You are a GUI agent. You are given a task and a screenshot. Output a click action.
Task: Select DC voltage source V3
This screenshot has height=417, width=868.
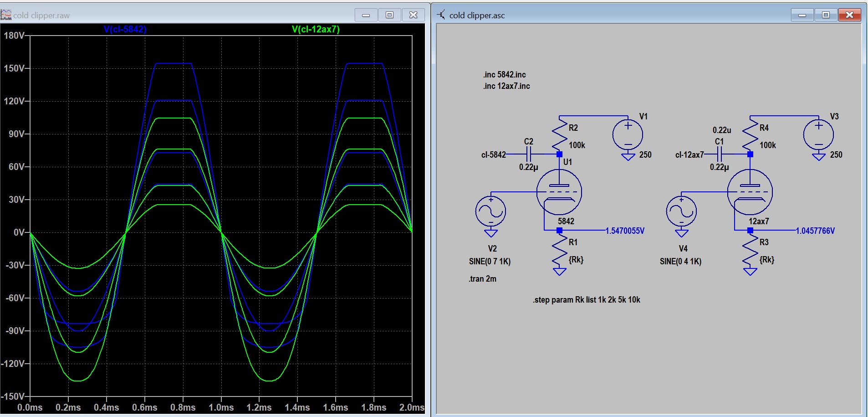pos(819,135)
